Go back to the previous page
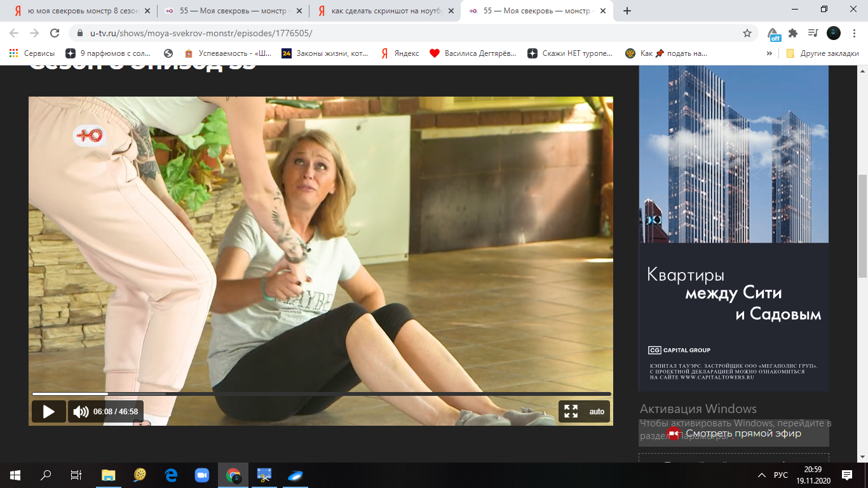Viewport: 868px width, 488px height. click(14, 33)
